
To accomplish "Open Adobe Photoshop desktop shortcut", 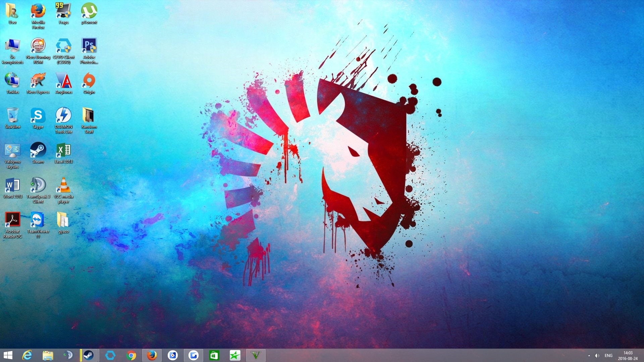I will tap(89, 46).
